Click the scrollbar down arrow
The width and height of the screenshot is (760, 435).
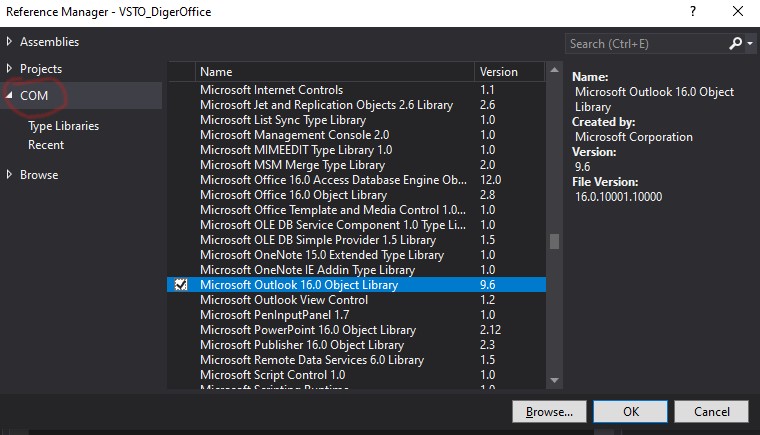pos(554,380)
